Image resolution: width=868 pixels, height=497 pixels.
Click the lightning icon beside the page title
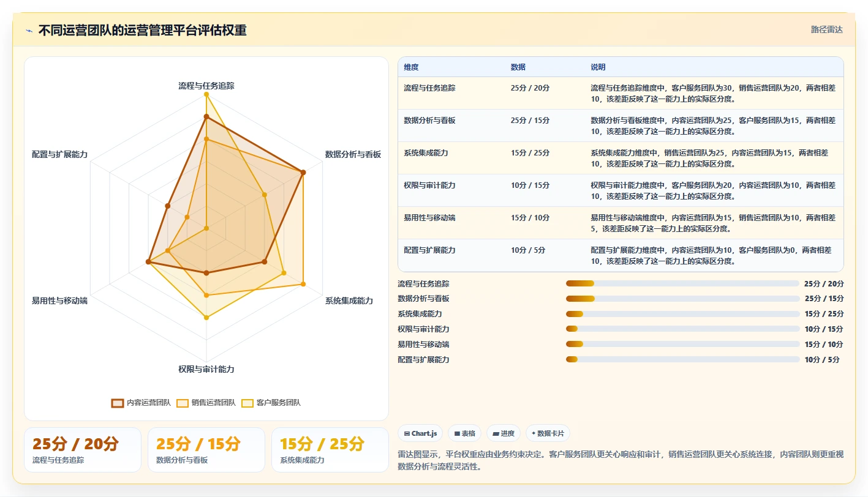29,31
